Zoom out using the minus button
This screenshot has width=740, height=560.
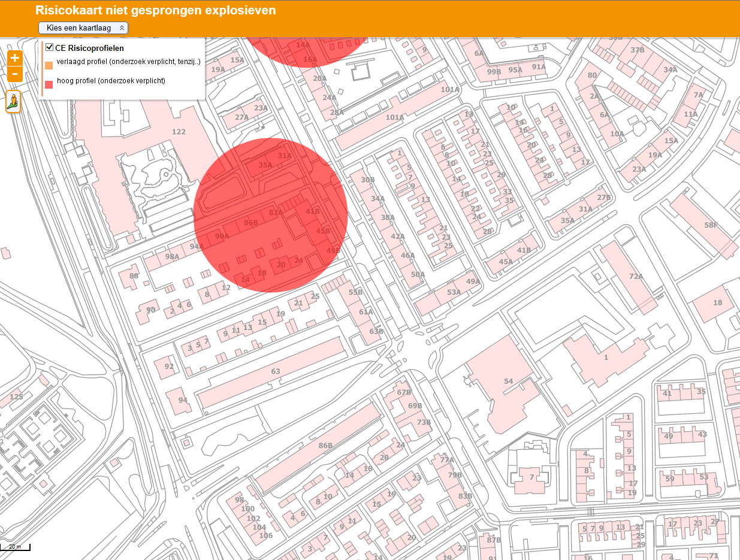[x=14, y=74]
